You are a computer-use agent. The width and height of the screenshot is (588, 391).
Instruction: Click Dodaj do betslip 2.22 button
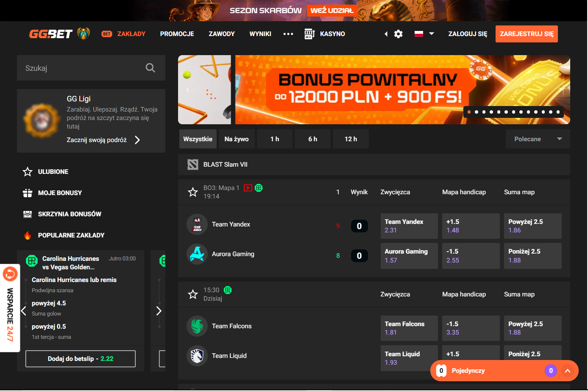pos(81,359)
